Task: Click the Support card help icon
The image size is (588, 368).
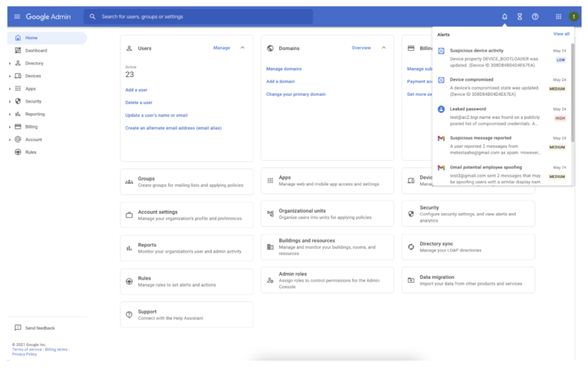Action: coord(129,315)
